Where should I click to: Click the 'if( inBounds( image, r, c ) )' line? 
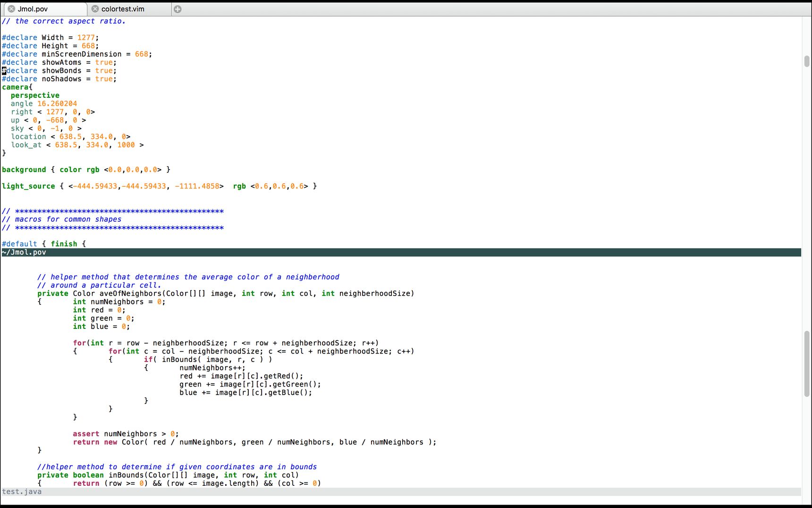[208, 360]
